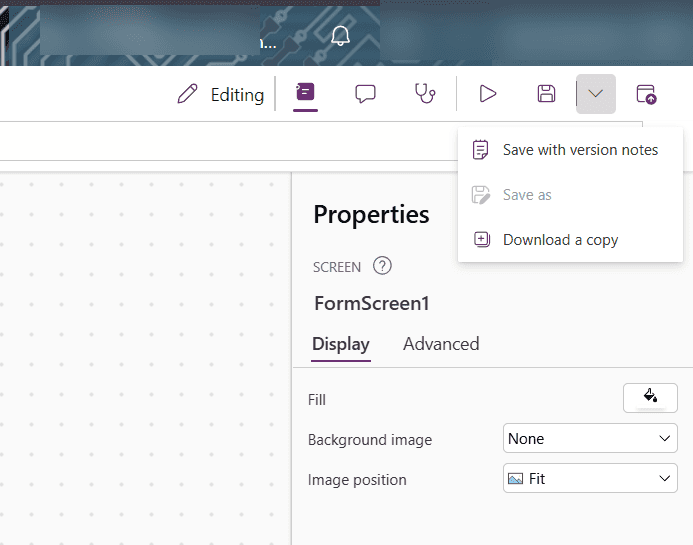Choose Save with version notes

570,150
